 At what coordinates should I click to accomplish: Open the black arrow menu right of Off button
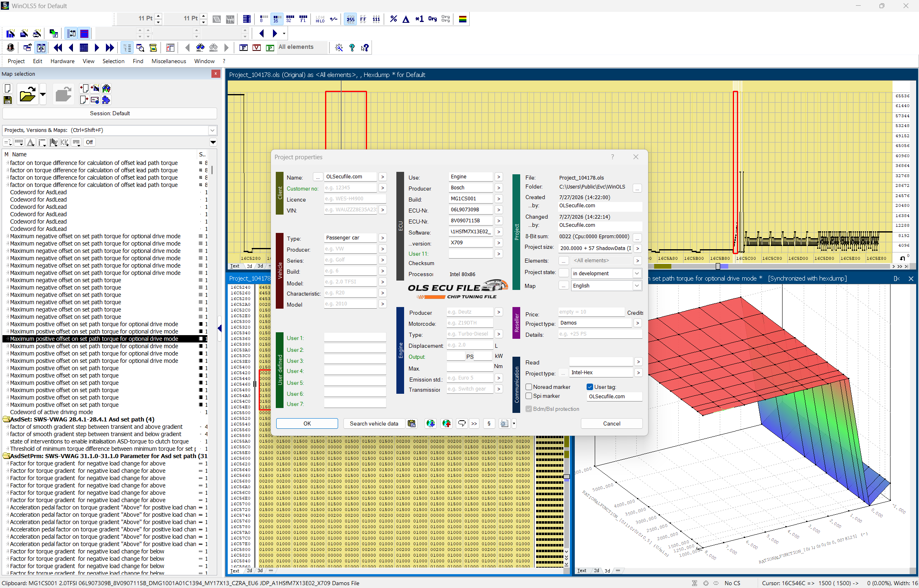tap(213, 142)
